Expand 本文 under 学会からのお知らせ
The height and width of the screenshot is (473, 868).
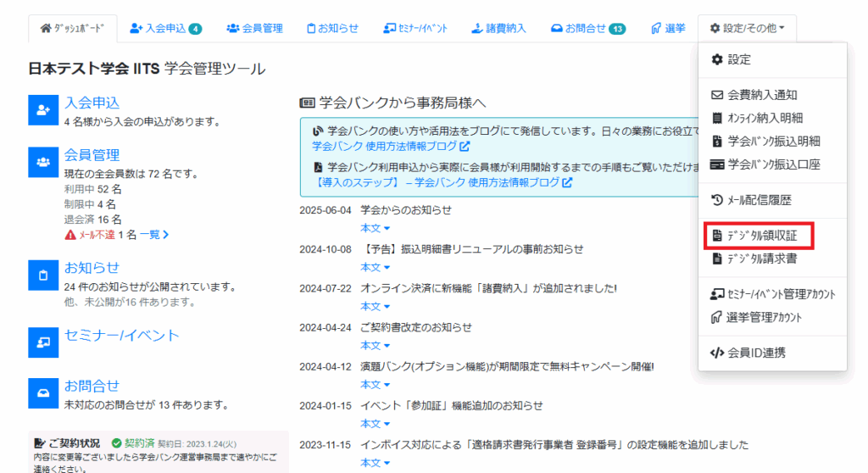coord(375,228)
